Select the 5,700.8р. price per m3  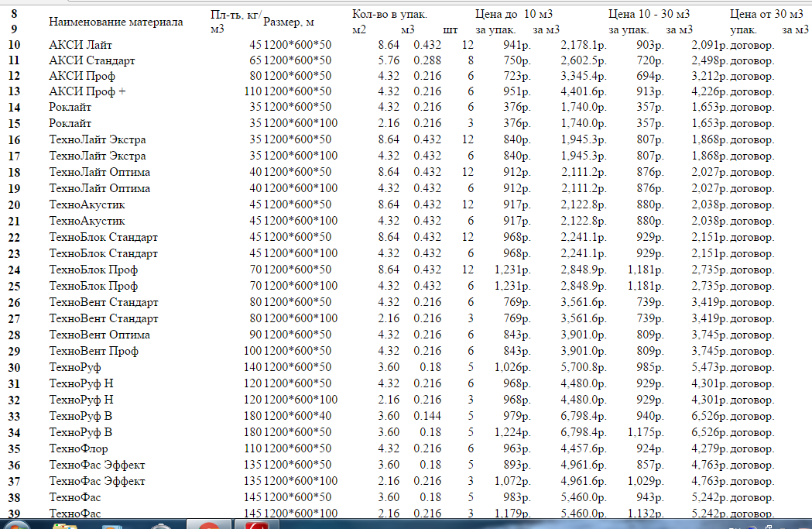click(x=584, y=367)
